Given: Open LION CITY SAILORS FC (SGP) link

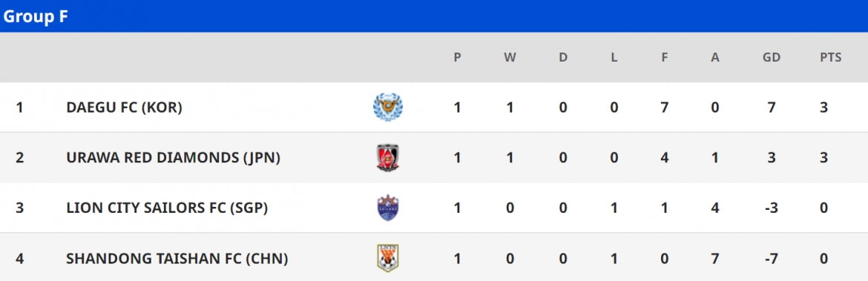Looking at the screenshot, I should (167, 208).
